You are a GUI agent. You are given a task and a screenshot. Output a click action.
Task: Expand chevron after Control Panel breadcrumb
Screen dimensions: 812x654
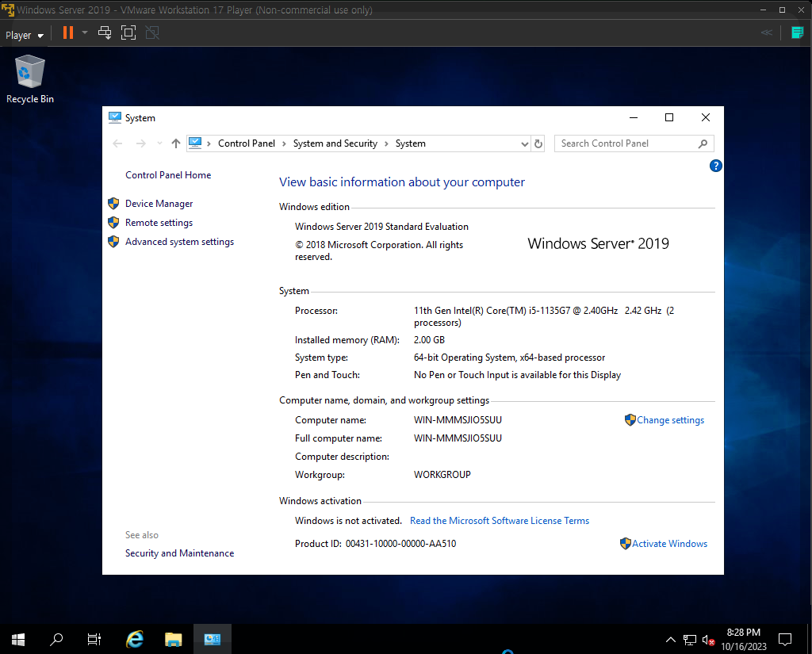pyautogui.click(x=284, y=143)
